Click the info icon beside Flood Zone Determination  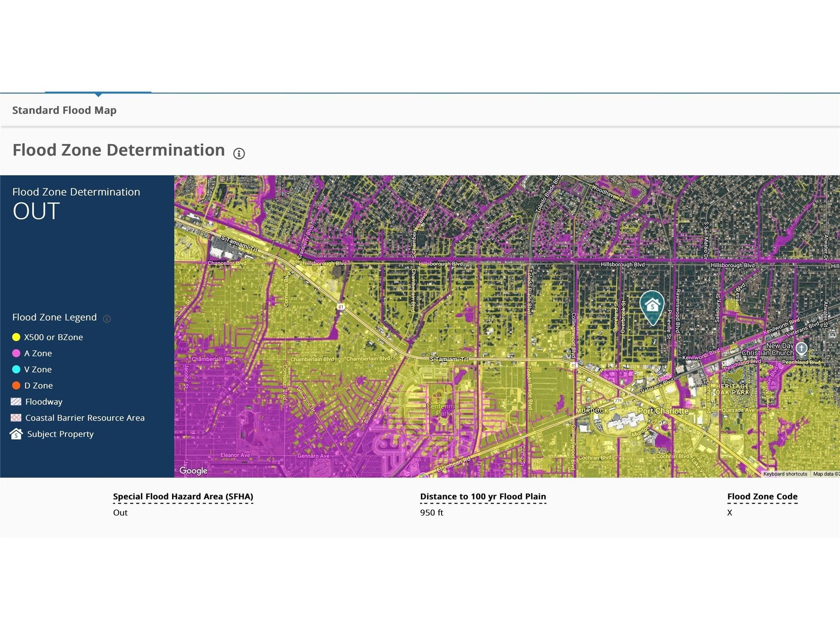[x=239, y=153]
